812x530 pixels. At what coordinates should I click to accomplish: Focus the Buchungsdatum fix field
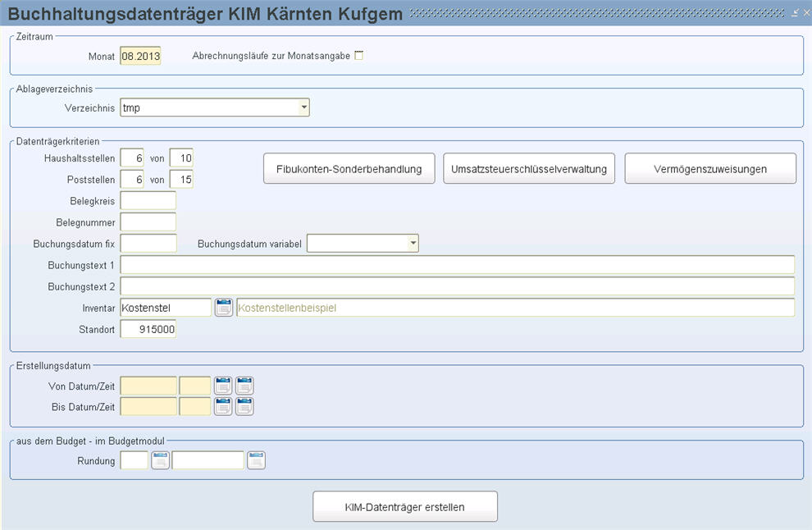coord(148,244)
